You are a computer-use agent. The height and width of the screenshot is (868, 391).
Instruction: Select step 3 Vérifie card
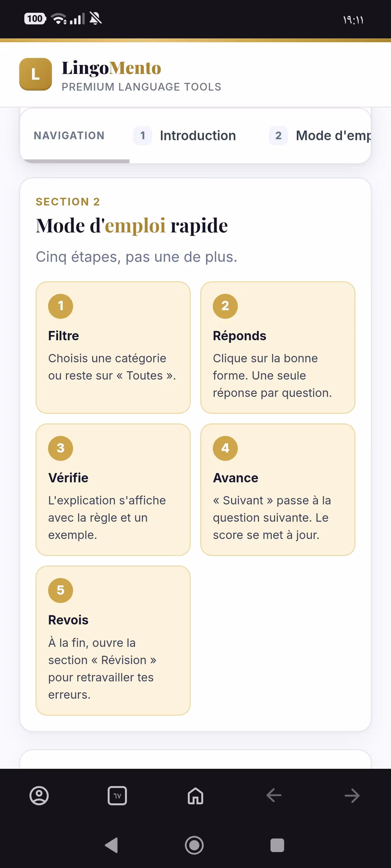[x=113, y=490]
